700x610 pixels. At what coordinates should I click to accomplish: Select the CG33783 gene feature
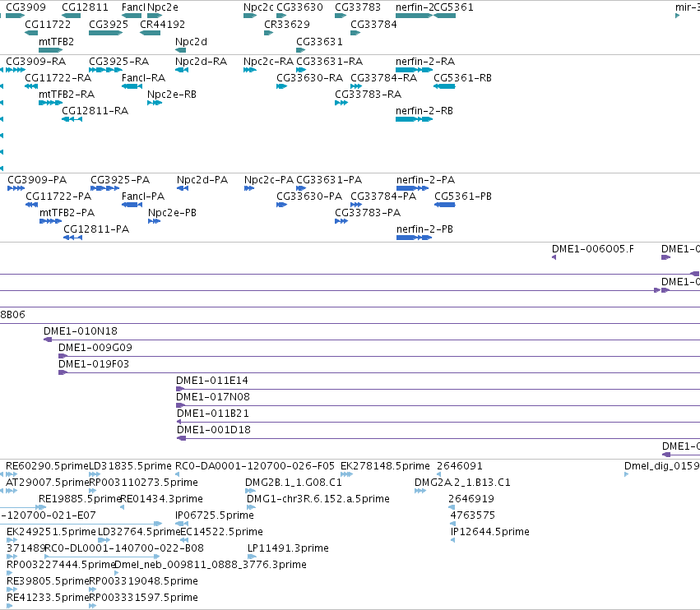tap(341, 16)
